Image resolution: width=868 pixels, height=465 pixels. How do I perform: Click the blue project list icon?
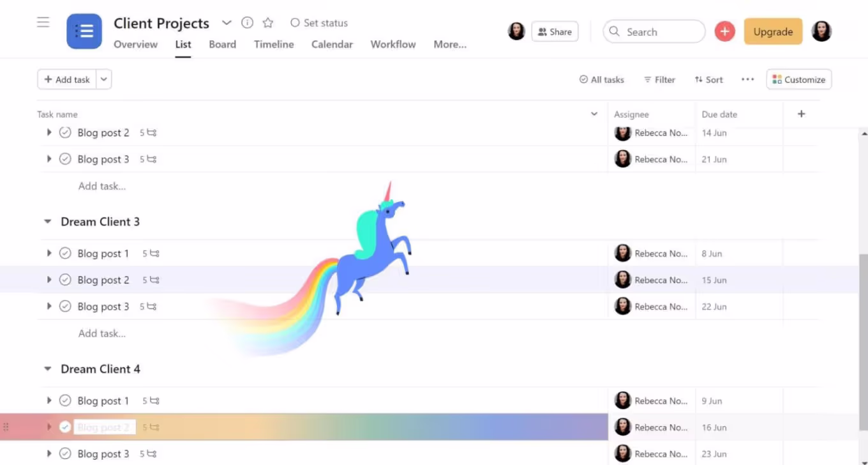(x=84, y=31)
